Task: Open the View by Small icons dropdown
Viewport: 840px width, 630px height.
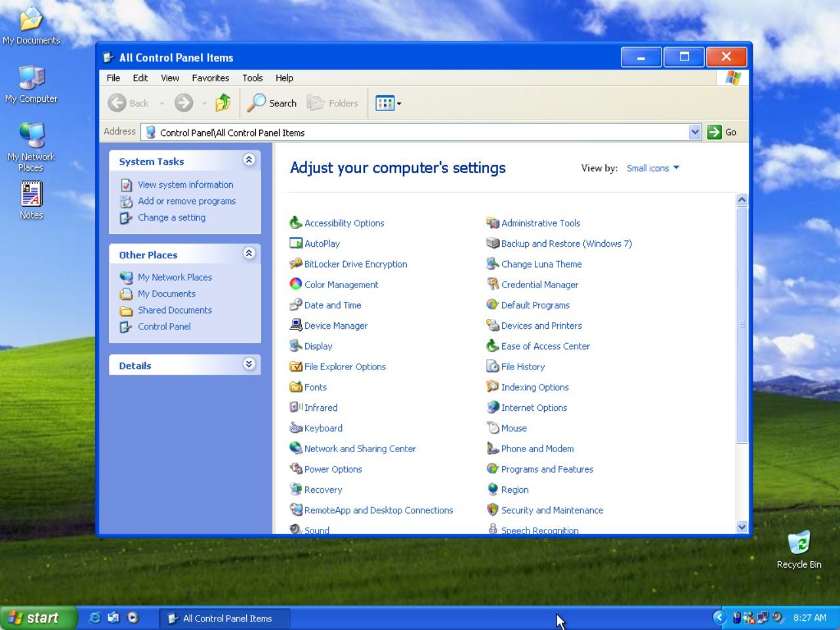Action: 653,168
